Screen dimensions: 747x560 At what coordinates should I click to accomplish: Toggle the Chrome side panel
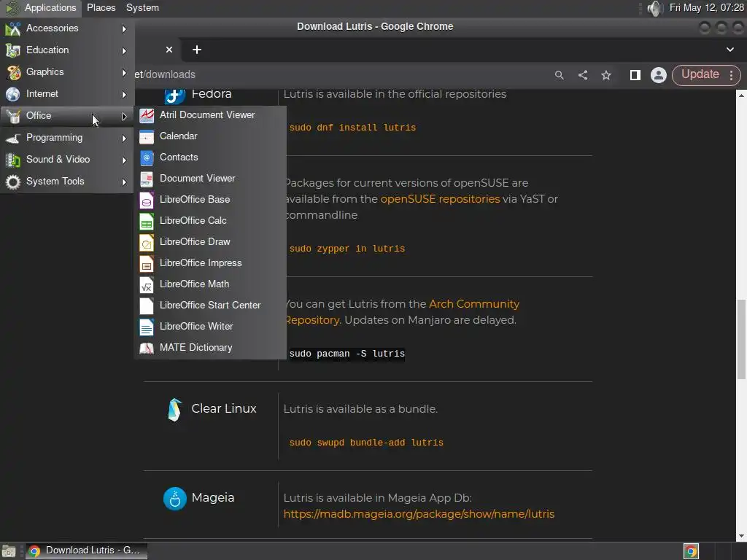click(x=635, y=75)
